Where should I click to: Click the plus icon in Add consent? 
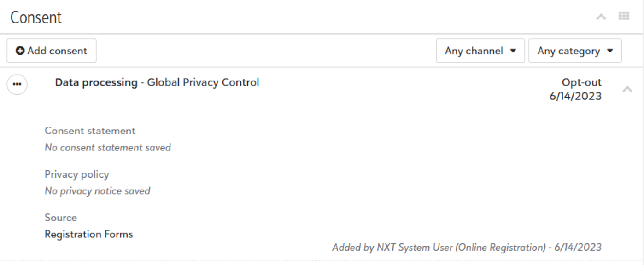point(20,51)
